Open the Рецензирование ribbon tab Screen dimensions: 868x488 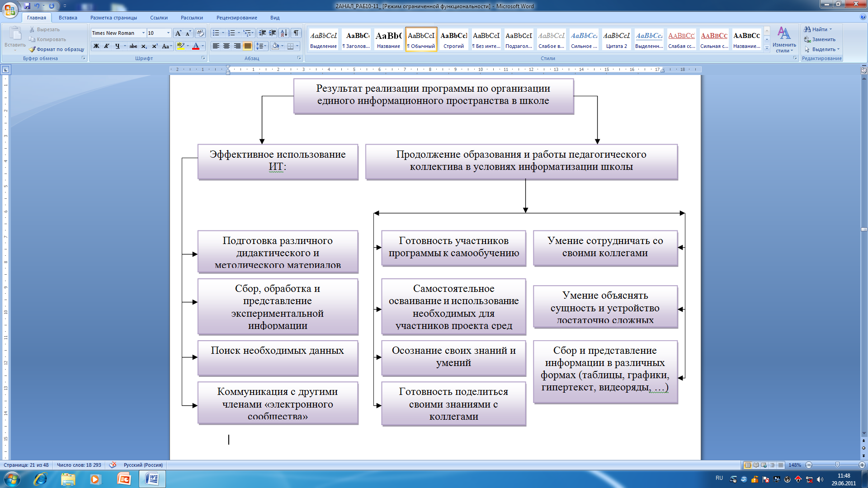pos(236,18)
